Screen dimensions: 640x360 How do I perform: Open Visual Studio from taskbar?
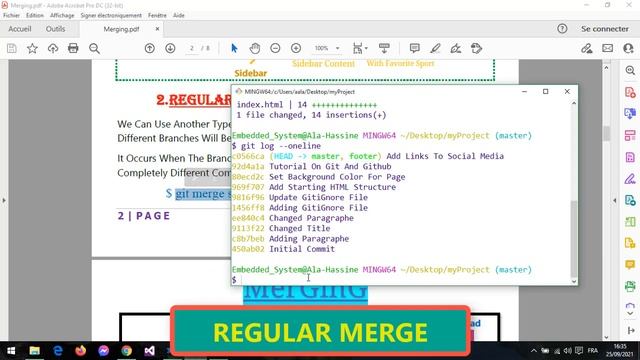click(149, 351)
